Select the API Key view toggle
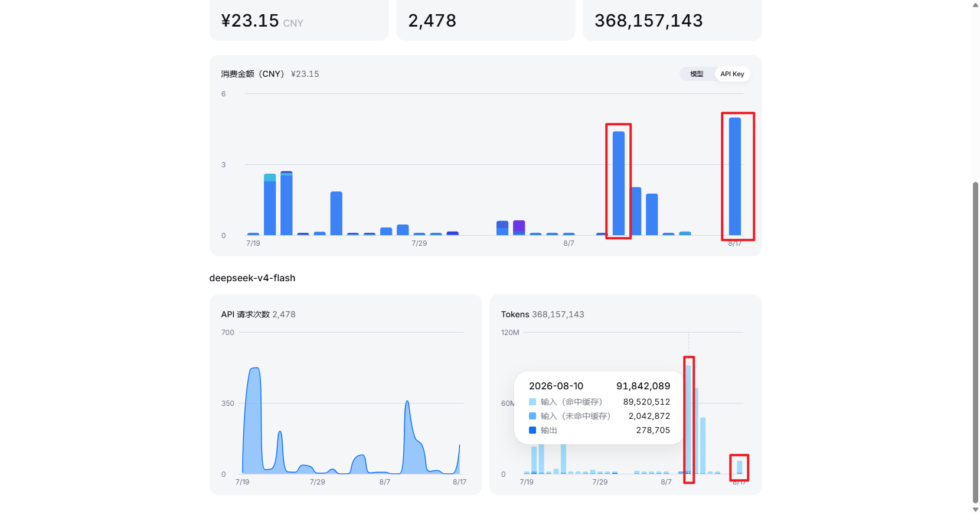 coord(732,74)
